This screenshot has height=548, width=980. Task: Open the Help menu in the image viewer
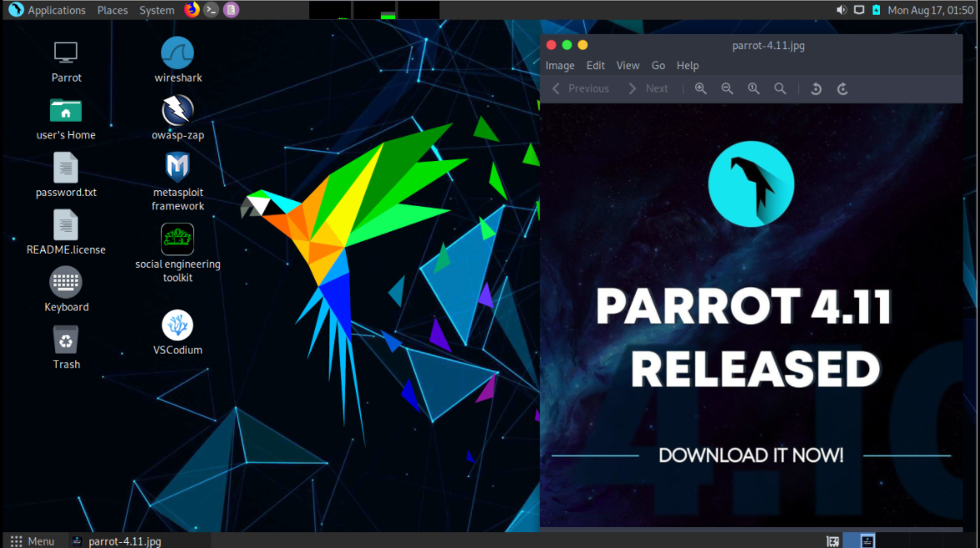click(x=687, y=65)
